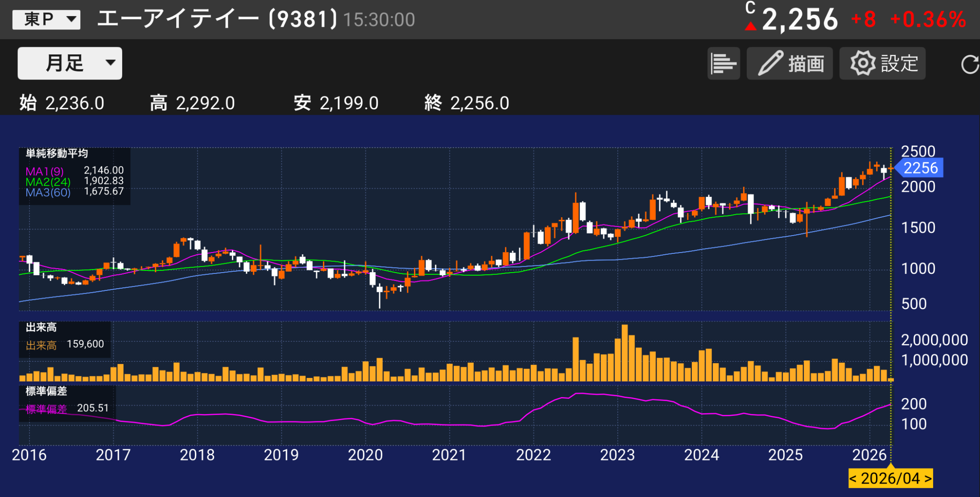
Task: Click the 2020 year label on time axis
Action: click(x=365, y=455)
